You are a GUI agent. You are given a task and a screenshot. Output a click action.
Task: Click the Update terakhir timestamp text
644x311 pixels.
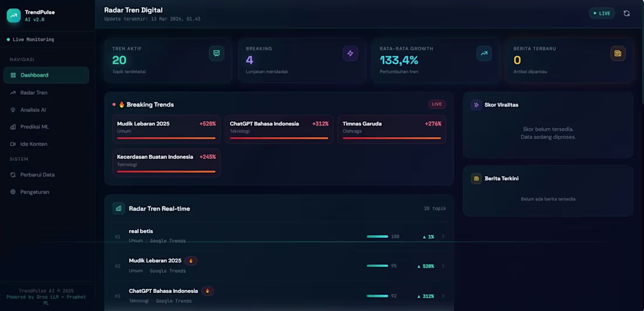tap(152, 19)
